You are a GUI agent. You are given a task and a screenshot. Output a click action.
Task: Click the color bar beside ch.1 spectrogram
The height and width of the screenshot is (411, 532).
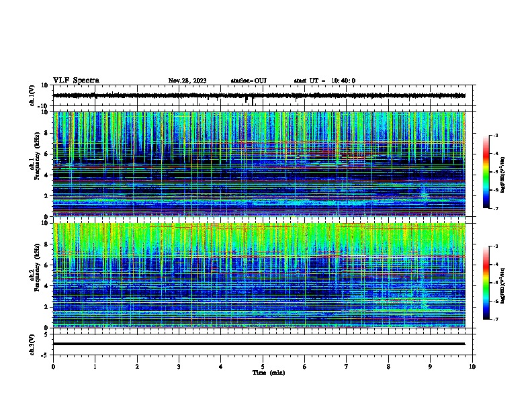pyautogui.click(x=486, y=172)
